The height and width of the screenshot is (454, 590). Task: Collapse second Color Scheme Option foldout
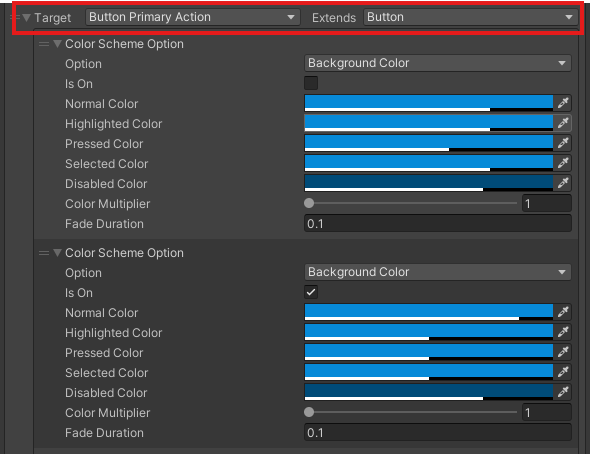57,252
